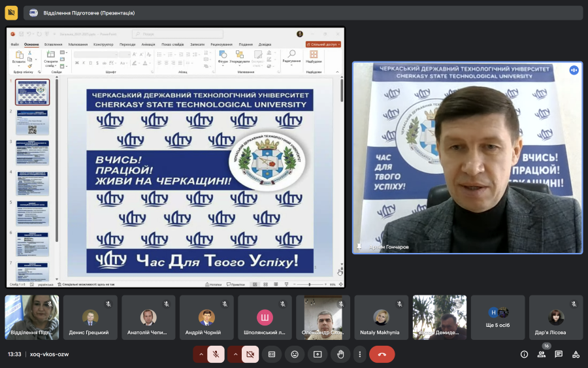Switch to the Анімація ribbon tab
Viewport: 588px width, 368px height.
tap(148, 44)
